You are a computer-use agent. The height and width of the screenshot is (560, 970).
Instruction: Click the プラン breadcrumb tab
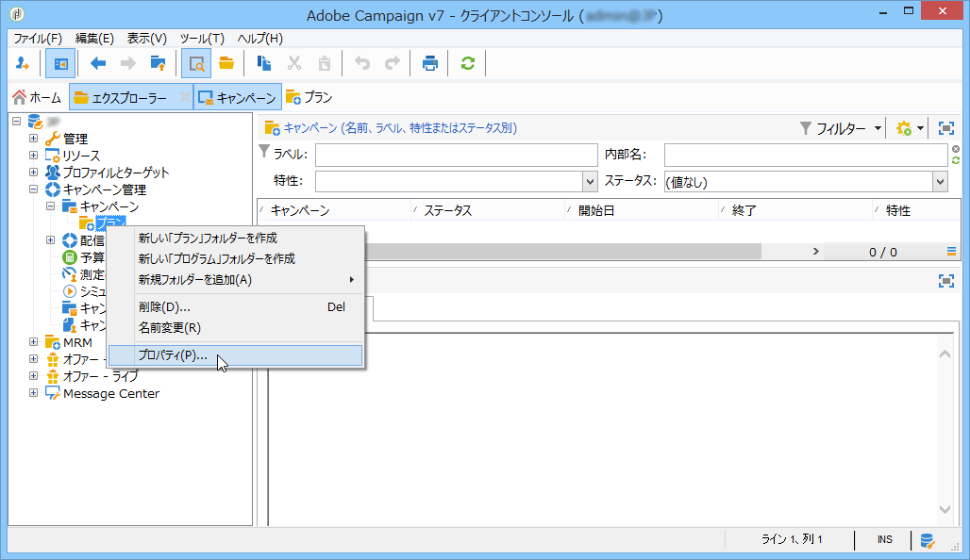click(x=309, y=97)
